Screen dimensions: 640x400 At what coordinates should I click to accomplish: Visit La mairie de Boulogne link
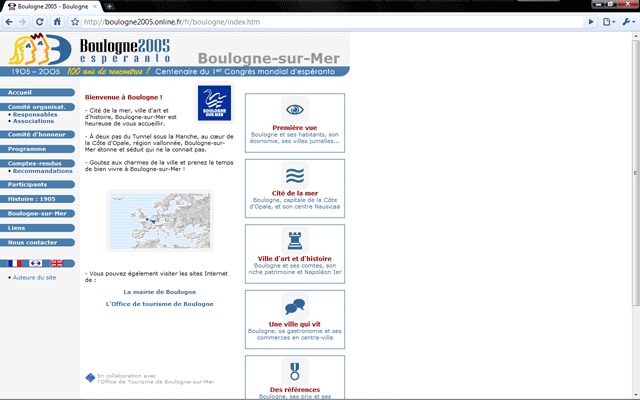pos(160,292)
